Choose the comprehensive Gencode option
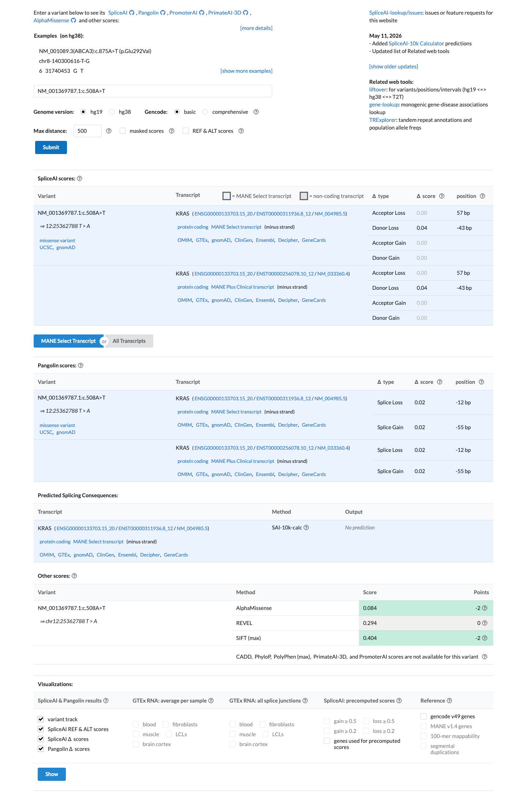532x805 pixels. tap(205, 112)
